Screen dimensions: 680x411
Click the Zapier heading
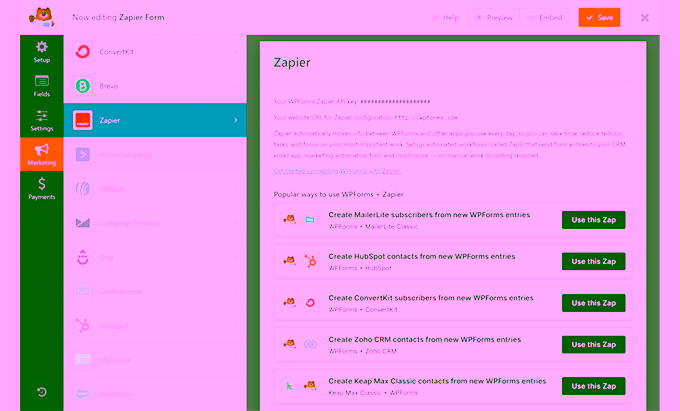(292, 63)
